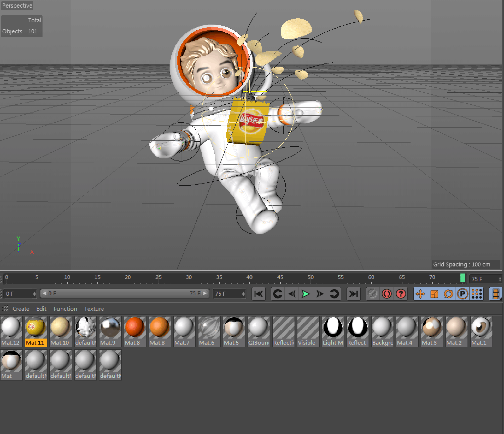Open the Edit menu in material manager

click(41, 309)
